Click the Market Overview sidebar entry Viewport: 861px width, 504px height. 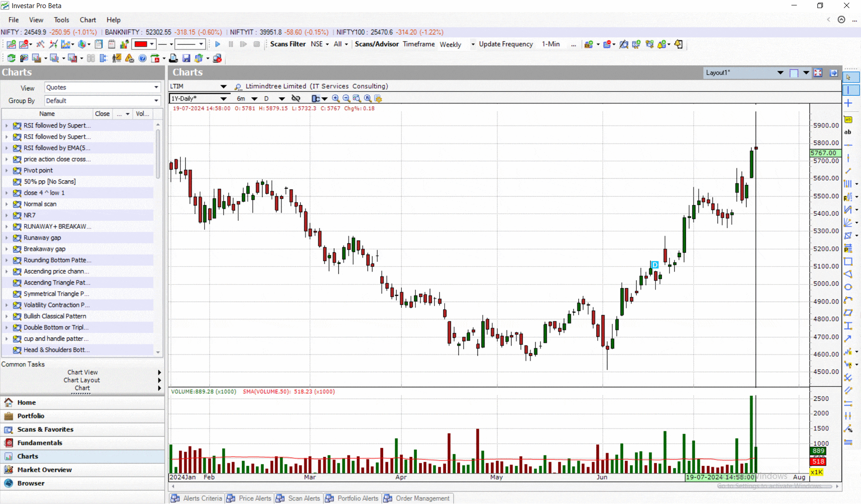[x=44, y=469]
